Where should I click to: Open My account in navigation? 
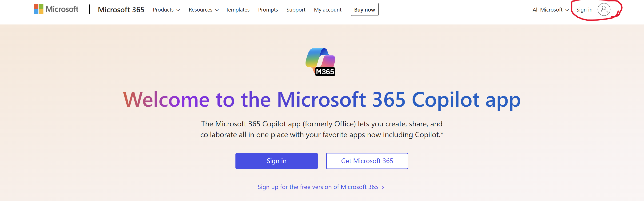[327, 10]
